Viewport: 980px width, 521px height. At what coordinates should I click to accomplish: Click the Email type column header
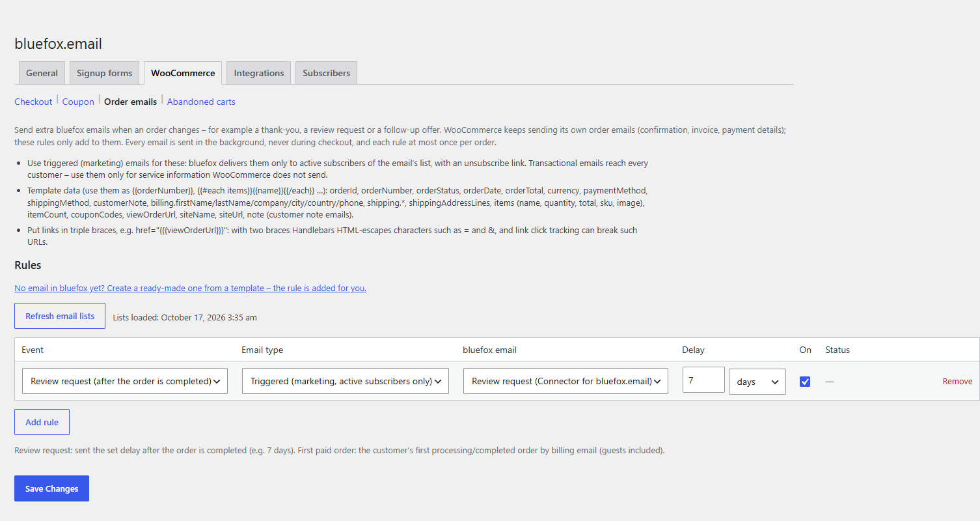262,350
